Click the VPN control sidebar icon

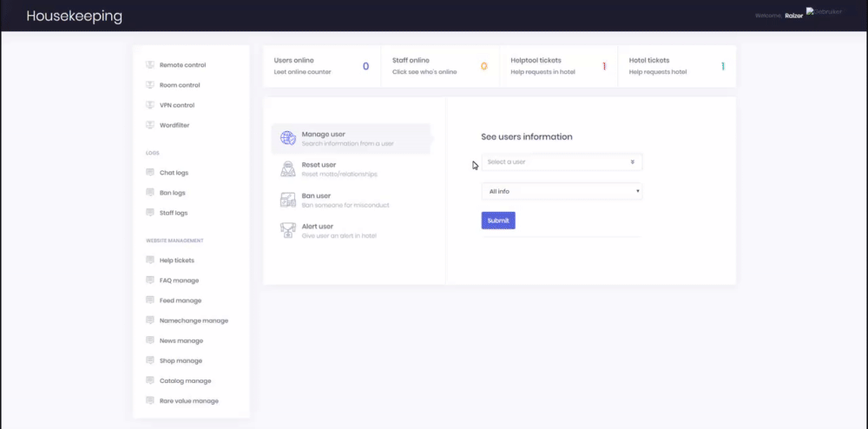click(x=149, y=104)
